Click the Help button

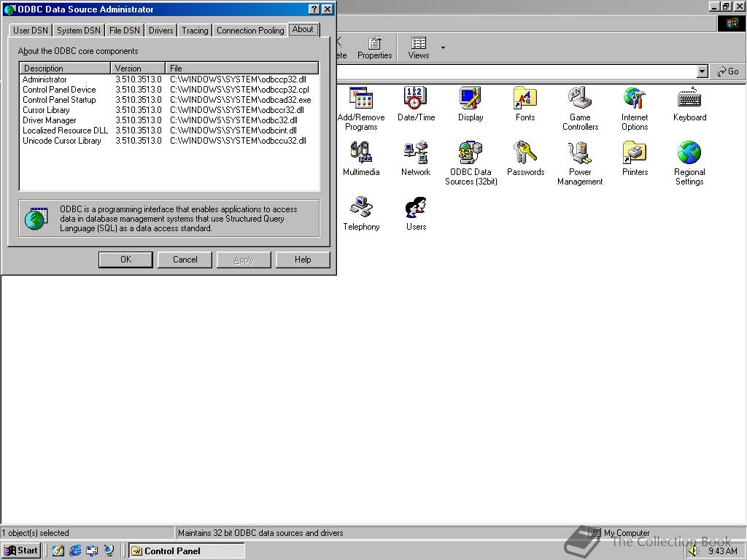point(303,260)
